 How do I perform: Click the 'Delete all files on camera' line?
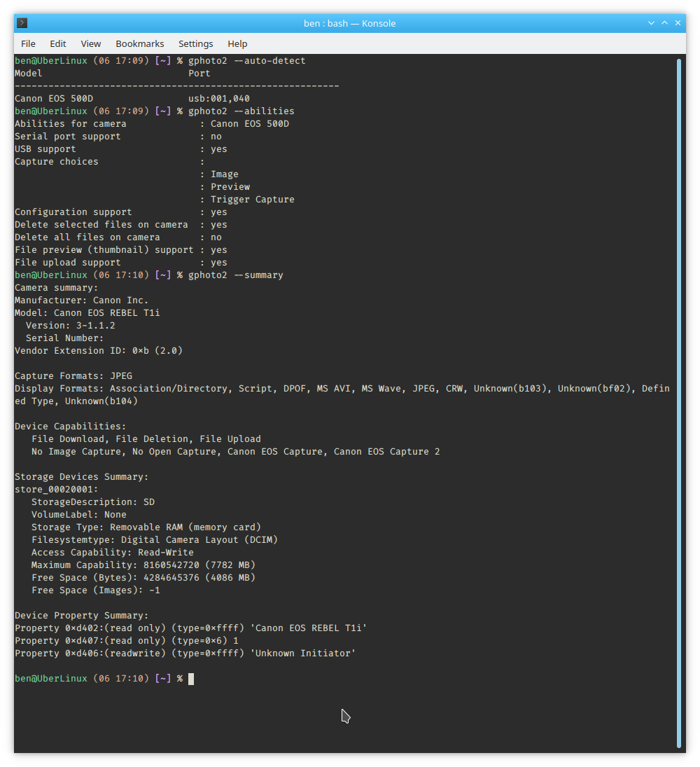click(118, 237)
